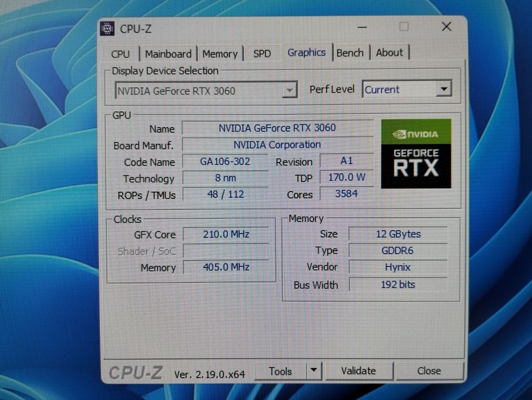Select the Board Manuf. NVIDIA Corporation field

click(278, 145)
